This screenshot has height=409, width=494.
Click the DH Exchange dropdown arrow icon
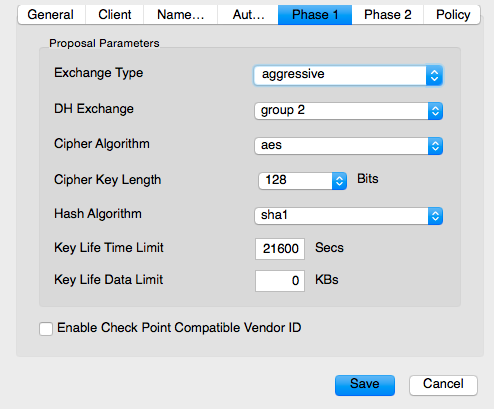[x=435, y=111]
